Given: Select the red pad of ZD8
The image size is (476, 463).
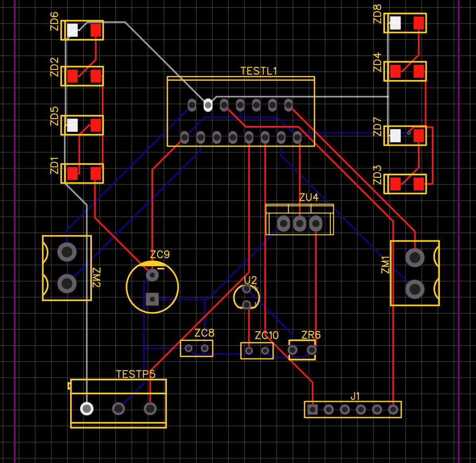Looking at the screenshot, I should [x=419, y=23].
